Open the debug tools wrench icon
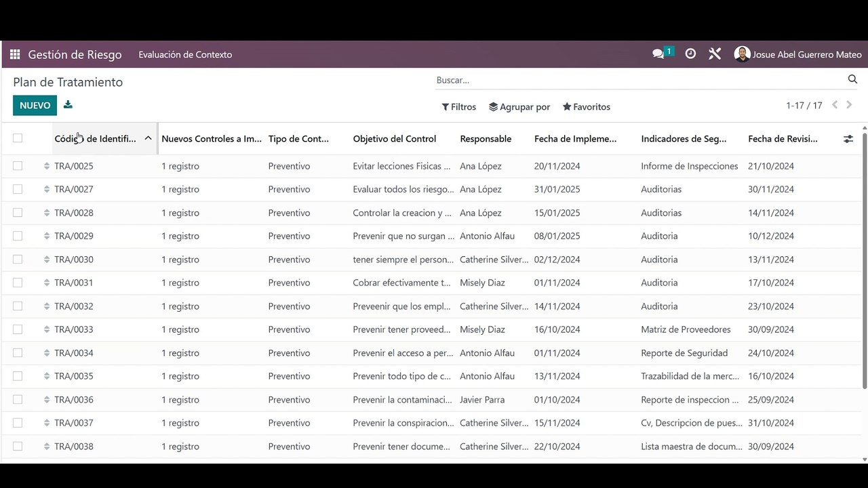The height and width of the screenshot is (488, 868). click(715, 54)
